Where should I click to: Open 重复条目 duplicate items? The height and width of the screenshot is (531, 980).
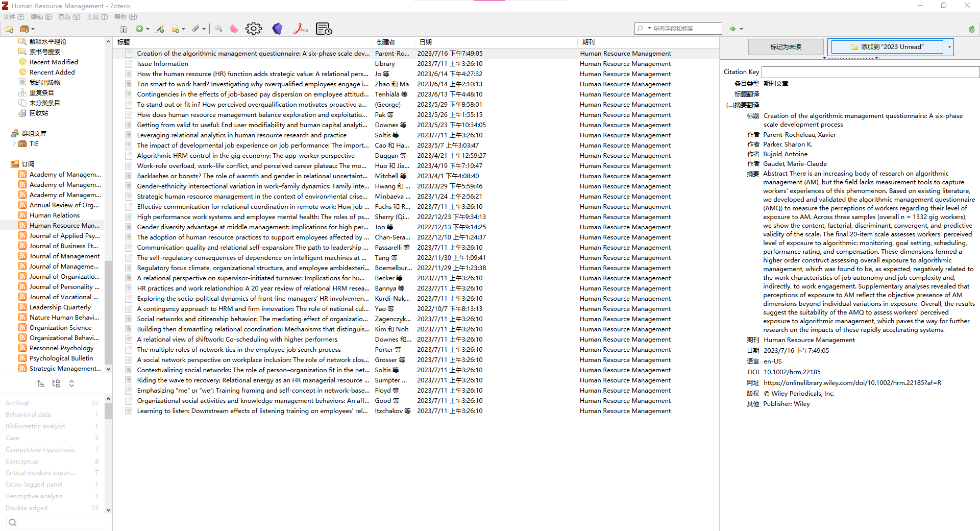(42, 93)
